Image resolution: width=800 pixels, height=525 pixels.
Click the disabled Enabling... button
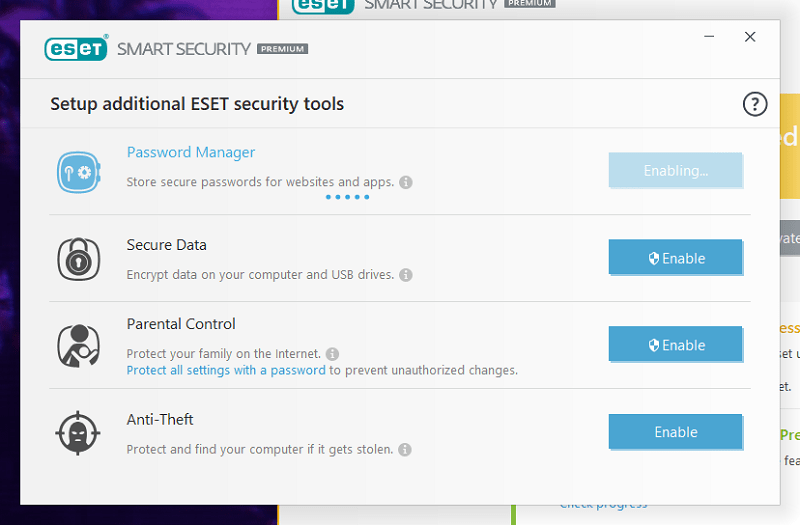click(675, 170)
